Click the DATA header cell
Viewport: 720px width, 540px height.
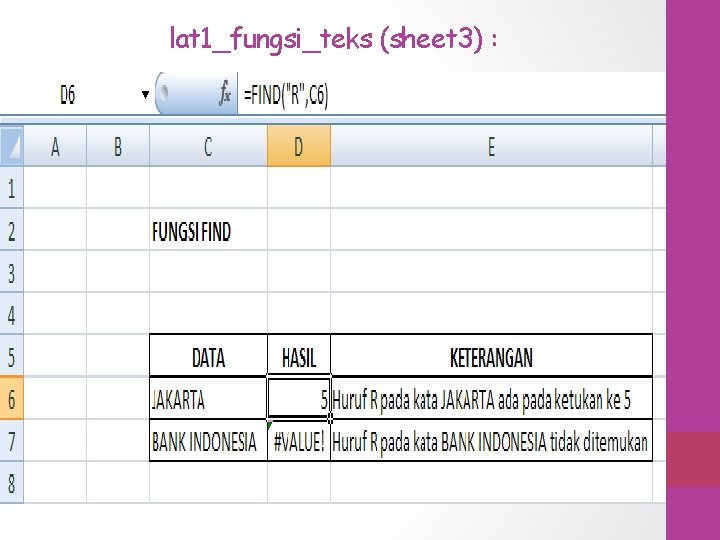point(208,357)
